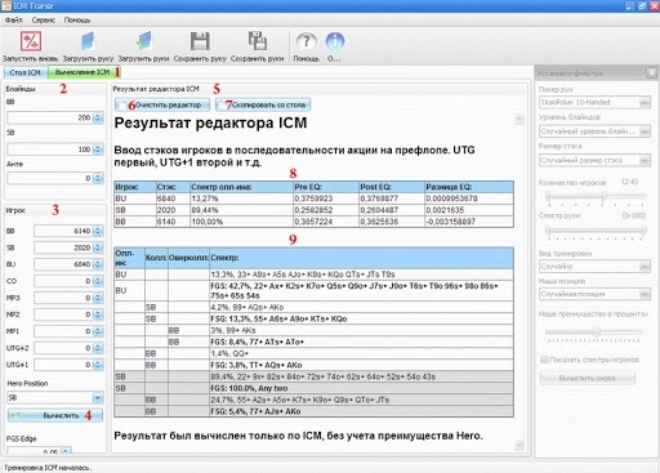Click the MP1 stack spinner arrows
Image resolution: width=660 pixels, height=473 pixels.
[x=98, y=331]
